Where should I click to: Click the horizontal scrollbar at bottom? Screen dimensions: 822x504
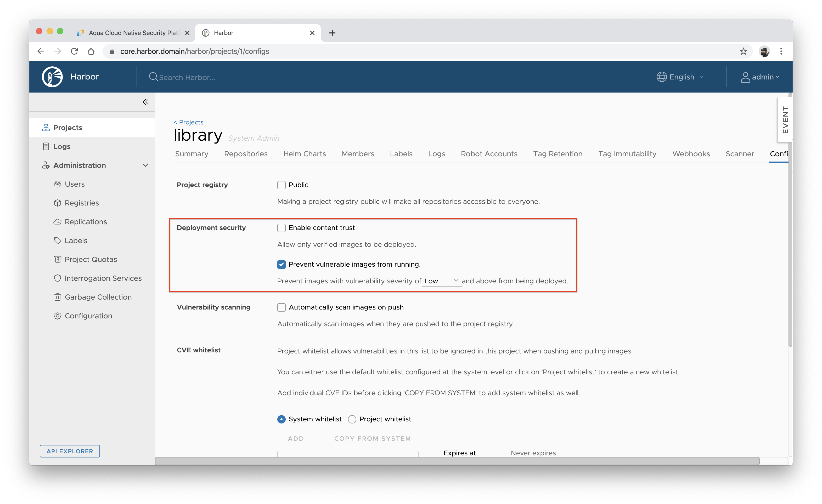[x=457, y=461]
